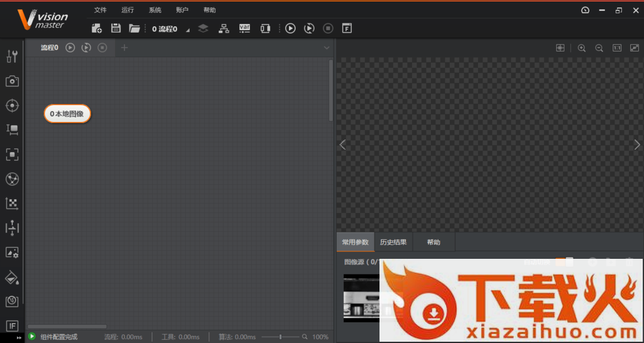Open the communication management network icon

point(224,28)
